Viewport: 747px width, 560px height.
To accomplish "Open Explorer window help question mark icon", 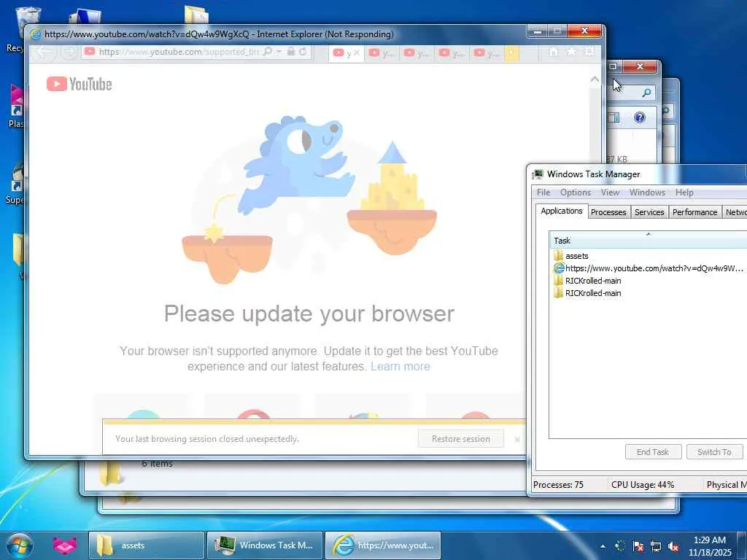I will (639, 117).
